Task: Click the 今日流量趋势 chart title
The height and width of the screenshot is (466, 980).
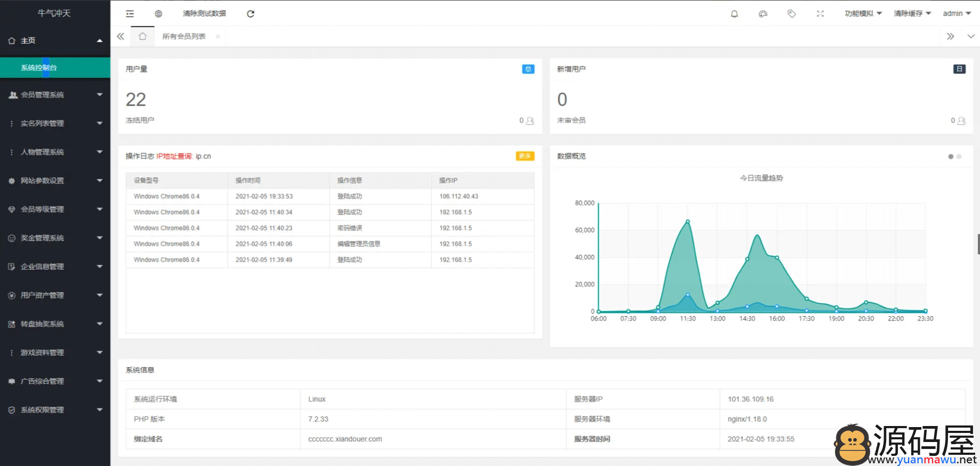Action: [x=761, y=178]
